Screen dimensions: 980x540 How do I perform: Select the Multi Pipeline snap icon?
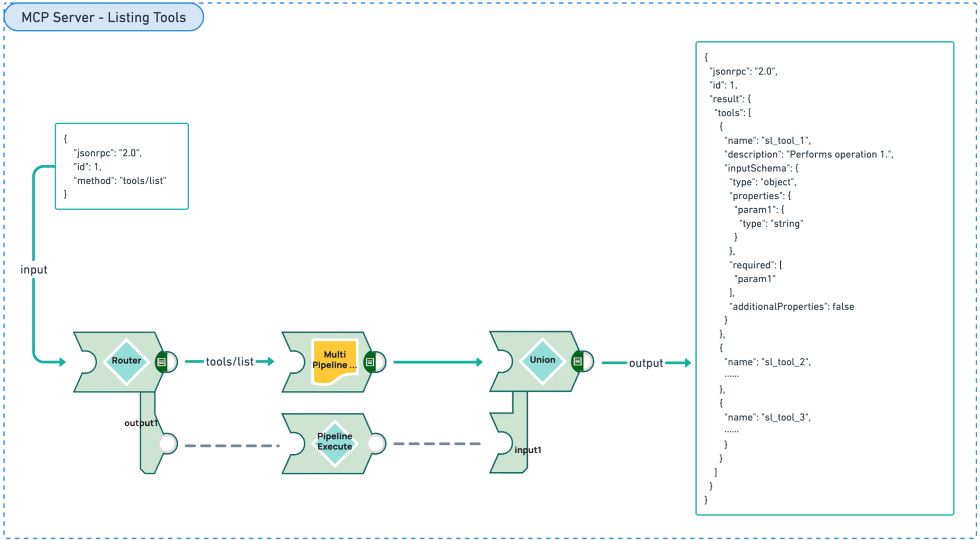[334, 361]
